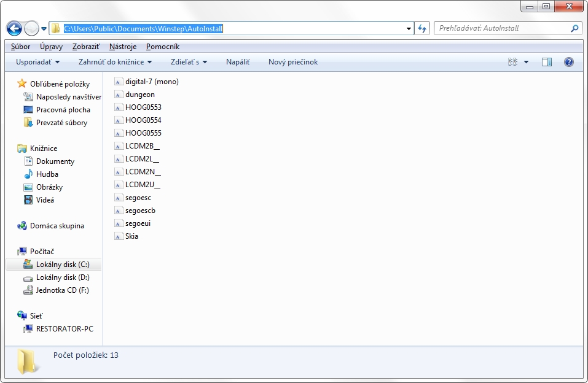Toggle the preview pane icon

(x=547, y=62)
